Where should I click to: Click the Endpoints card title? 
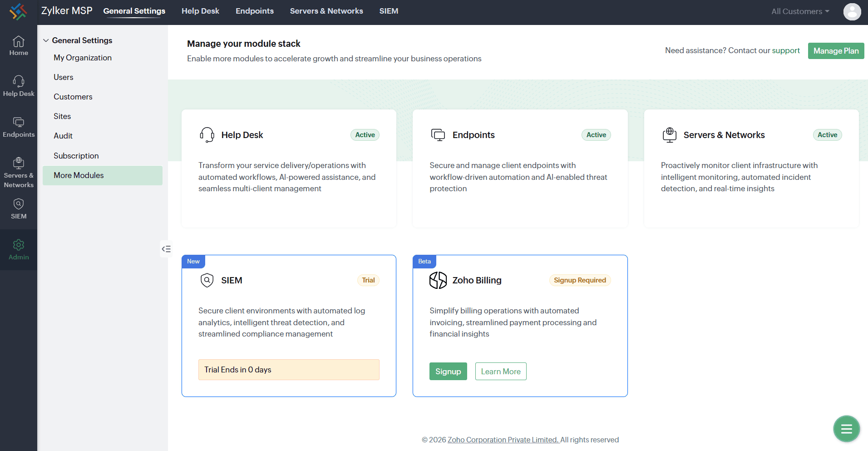[x=473, y=135]
